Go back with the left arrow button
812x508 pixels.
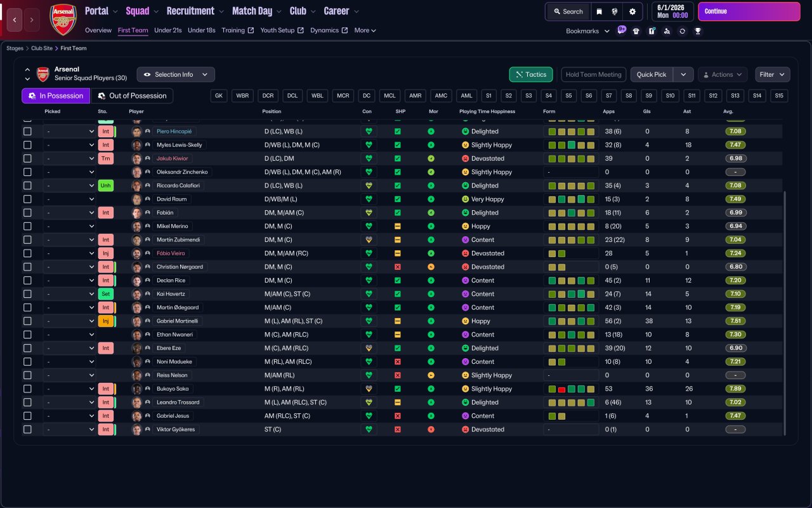pos(15,20)
